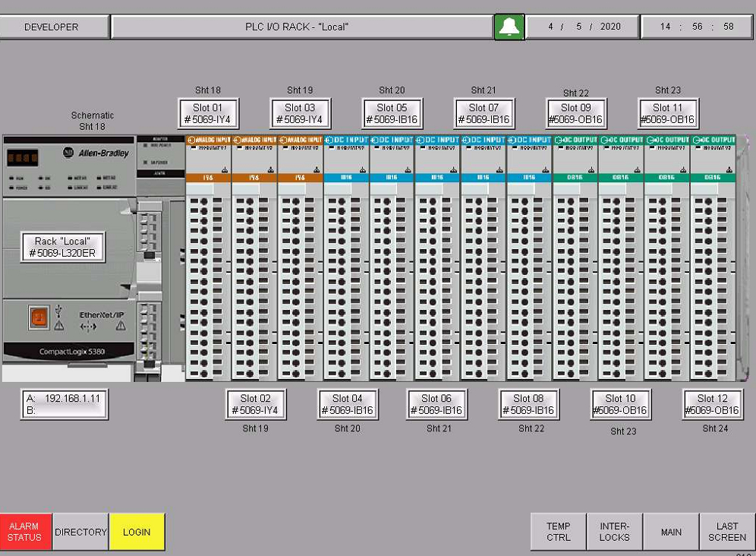Open the red ALARM STATUS screen
Screen dimensions: 756x556
click(26, 532)
